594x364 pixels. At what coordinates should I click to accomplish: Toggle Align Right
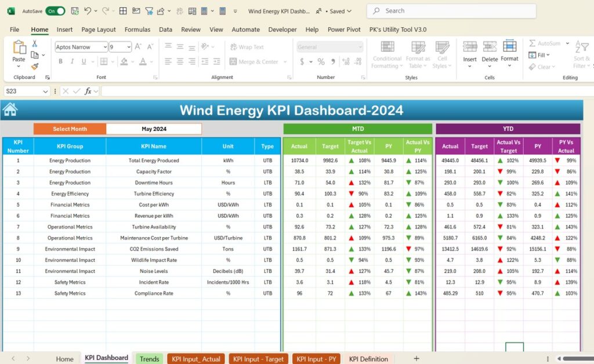coord(192,61)
